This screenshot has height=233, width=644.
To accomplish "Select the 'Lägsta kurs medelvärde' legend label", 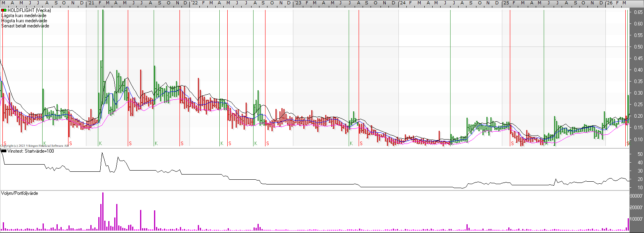I will pyautogui.click(x=24, y=16).
